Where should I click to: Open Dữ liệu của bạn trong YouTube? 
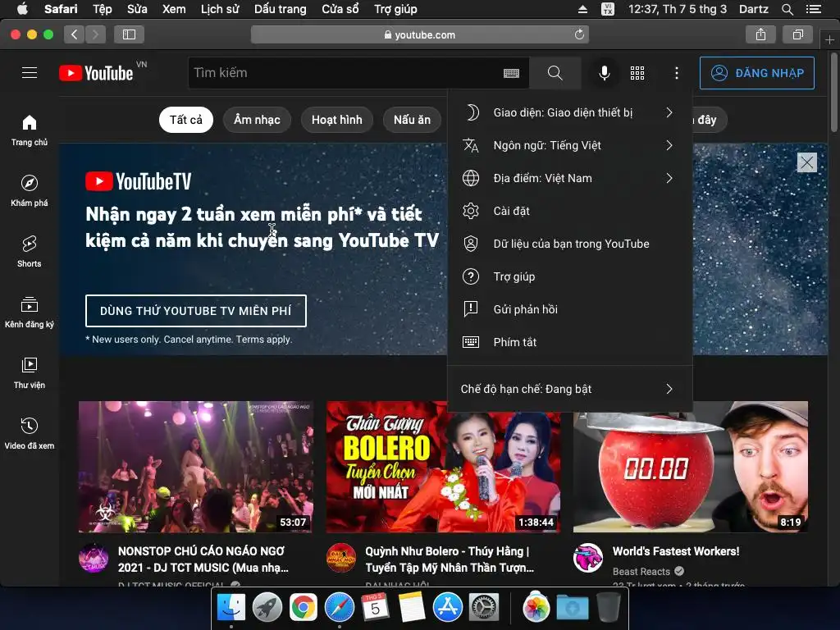pos(570,244)
